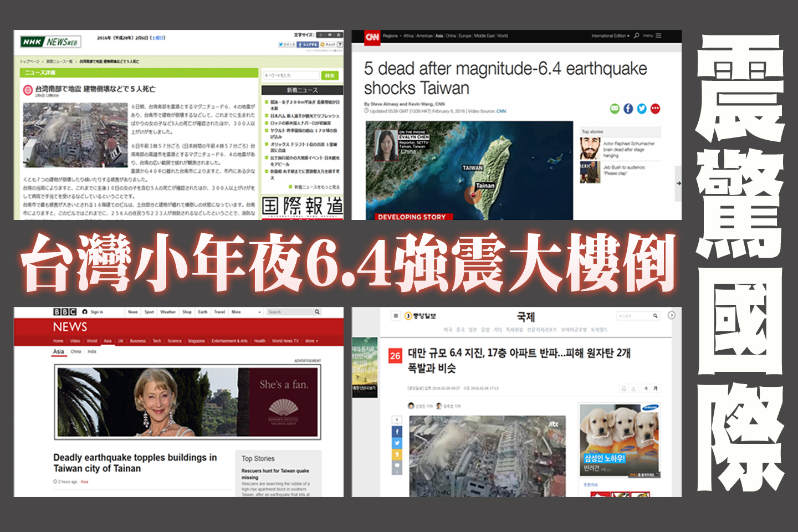The height and width of the screenshot is (532, 798).
Task: Click the green email share icon on CNN
Action: click(615, 109)
